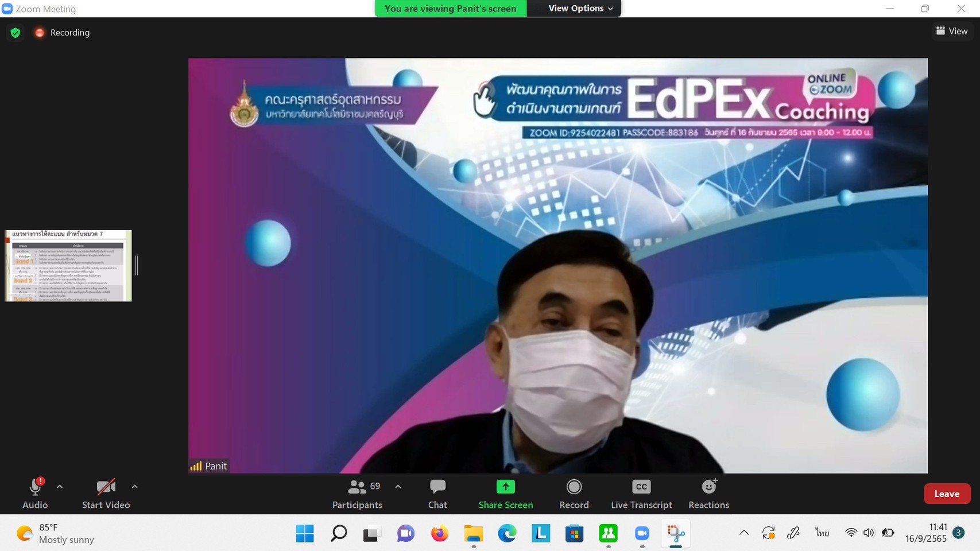Viewport: 980px width, 551px height.
Task: Click the sync update tray icon
Action: (x=769, y=533)
